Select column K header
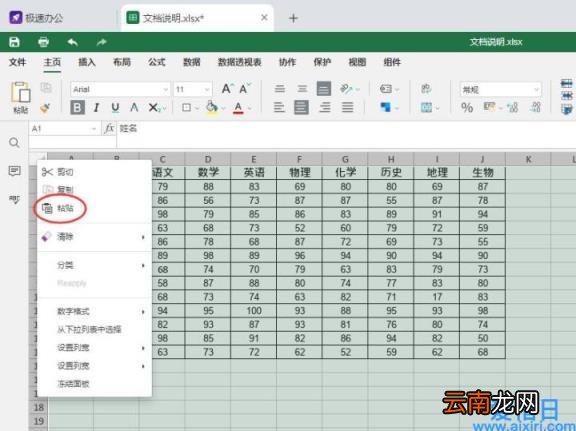The width and height of the screenshot is (576, 431). click(x=528, y=159)
